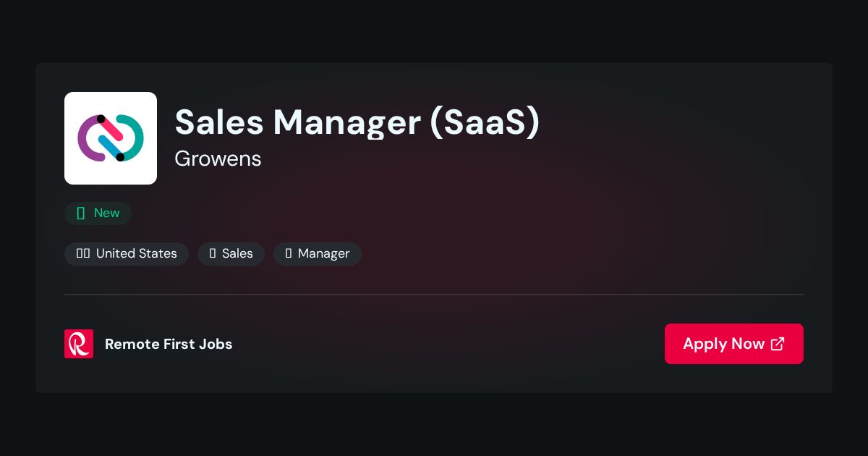
Task: Click the small icon in the Manager tag
Action: (289, 253)
